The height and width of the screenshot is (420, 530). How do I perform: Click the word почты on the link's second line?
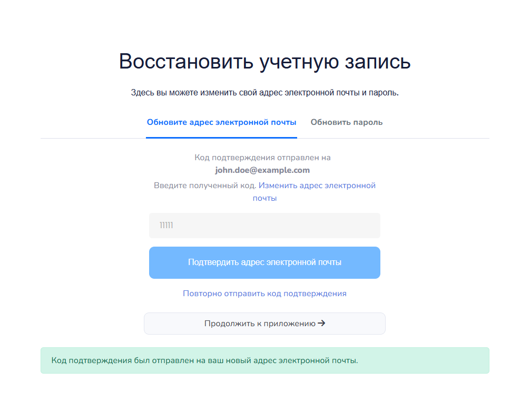(x=264, y=198)
